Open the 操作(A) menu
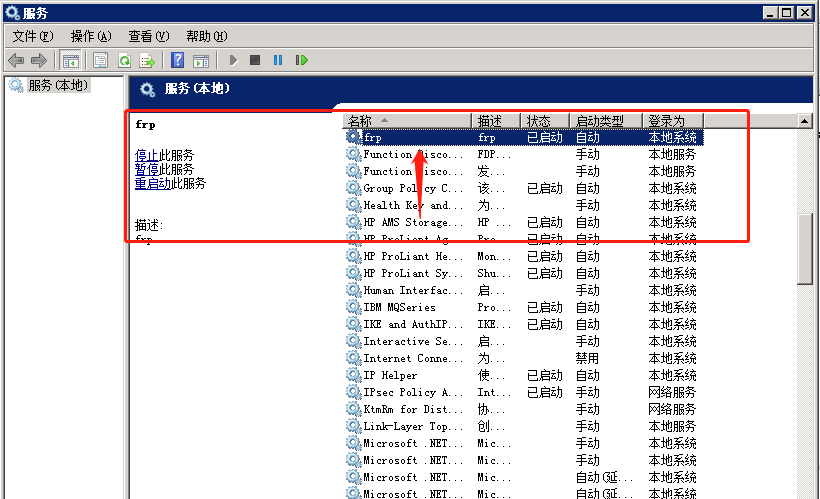Screen dimensions: 820x499 click(89, 36)
